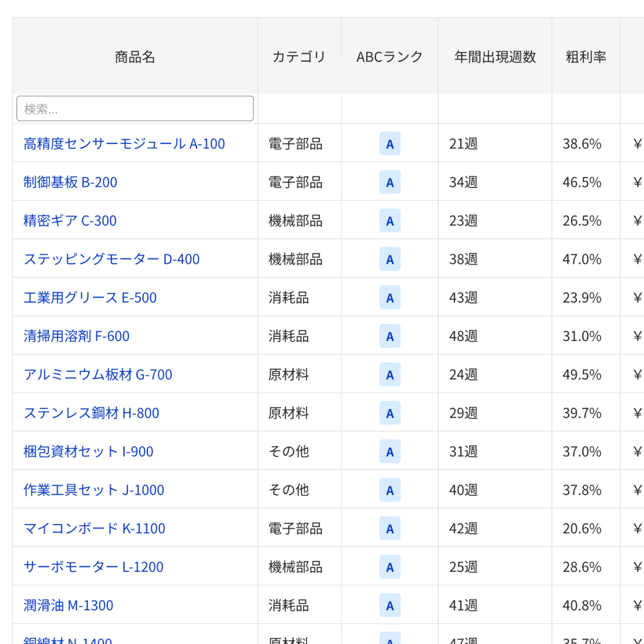Select the 31.0% gross margin cell
This screenshot has height=644, width=644.
pos(586,336)
